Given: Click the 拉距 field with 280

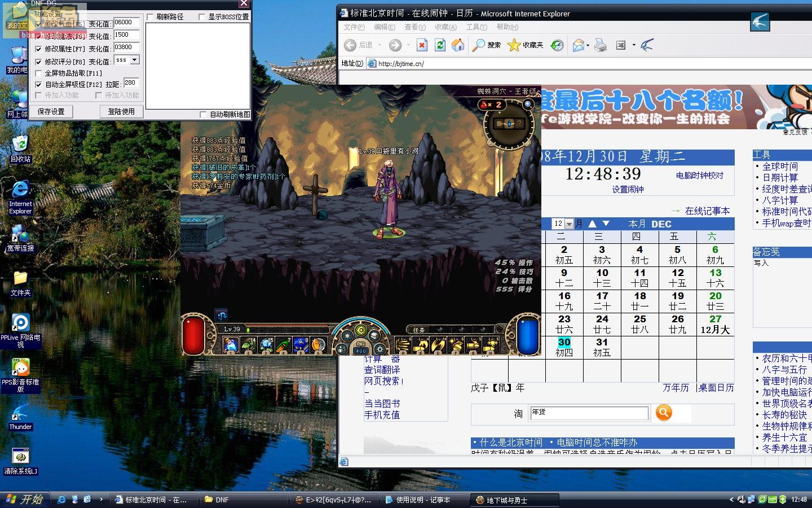Looking at the screenshot, I should tap(131, 83).
